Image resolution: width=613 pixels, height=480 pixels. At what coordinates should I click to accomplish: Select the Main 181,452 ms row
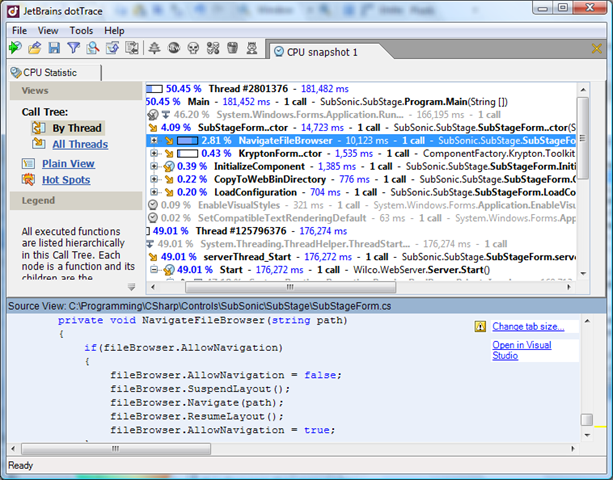tap(361, 102)
